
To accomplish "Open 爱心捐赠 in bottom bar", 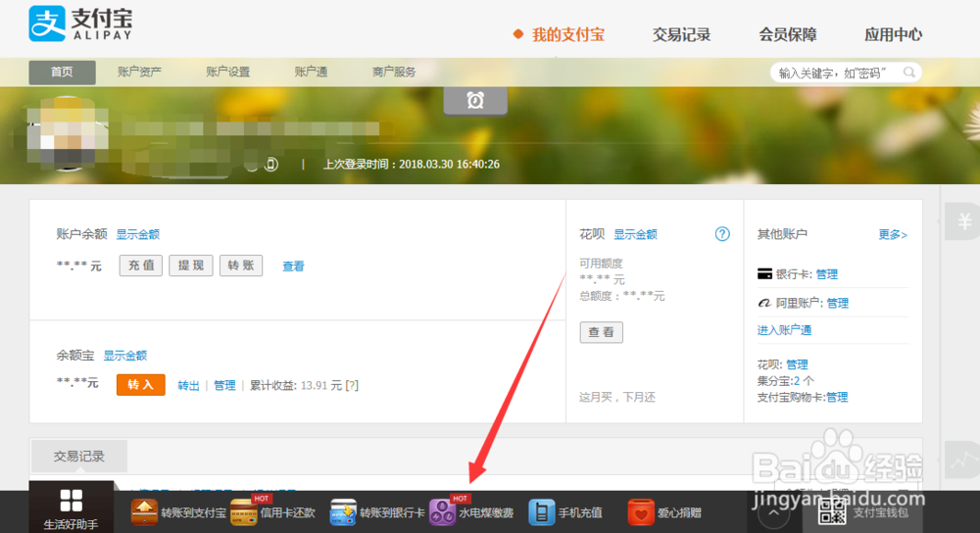I will (664, 512).
